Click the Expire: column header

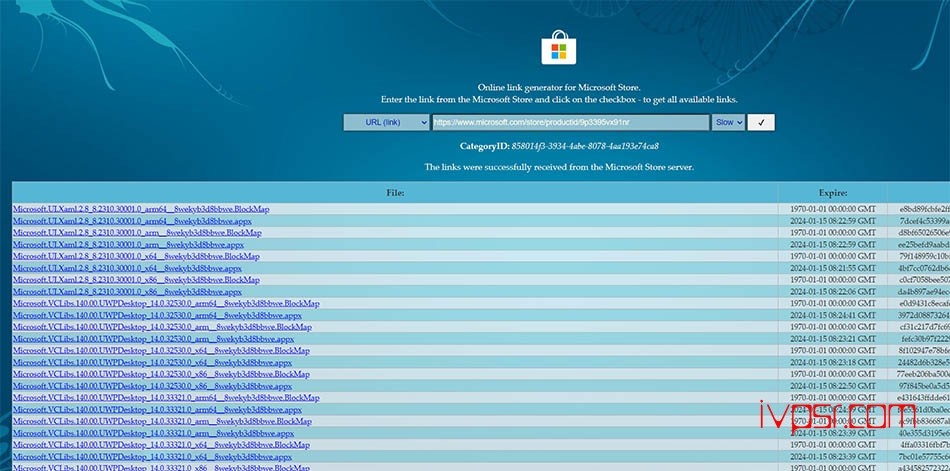coord(833,193)
